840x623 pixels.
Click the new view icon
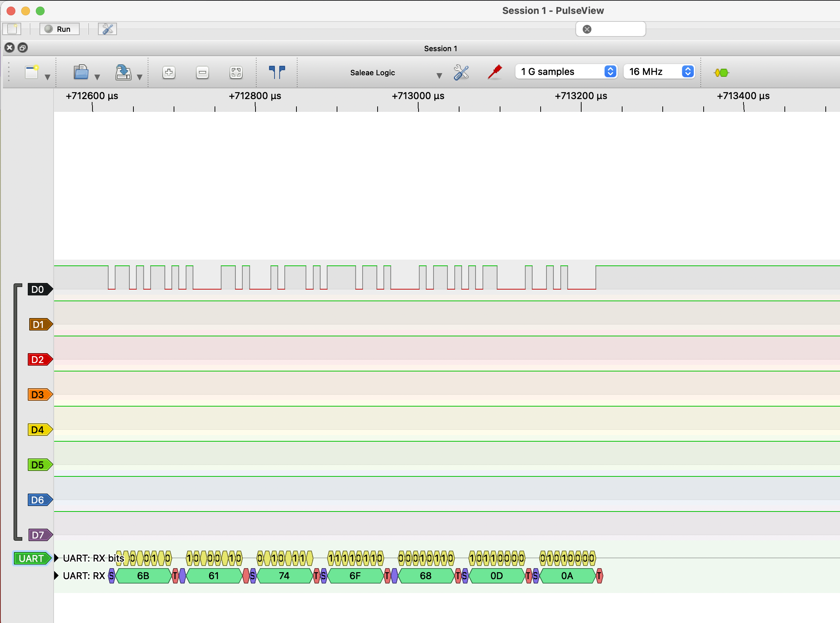tap(32, 72)
